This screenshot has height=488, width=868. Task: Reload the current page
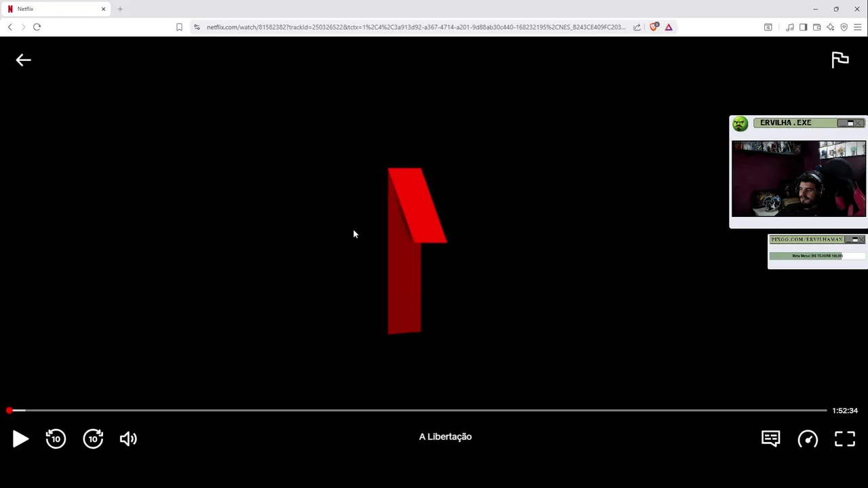point(37,27)
